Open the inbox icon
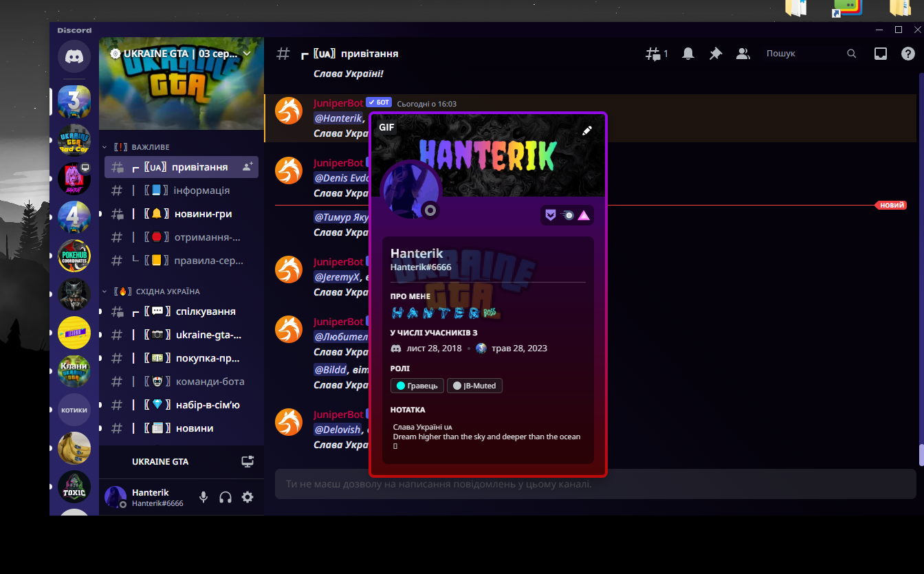 tap(881, 54)
